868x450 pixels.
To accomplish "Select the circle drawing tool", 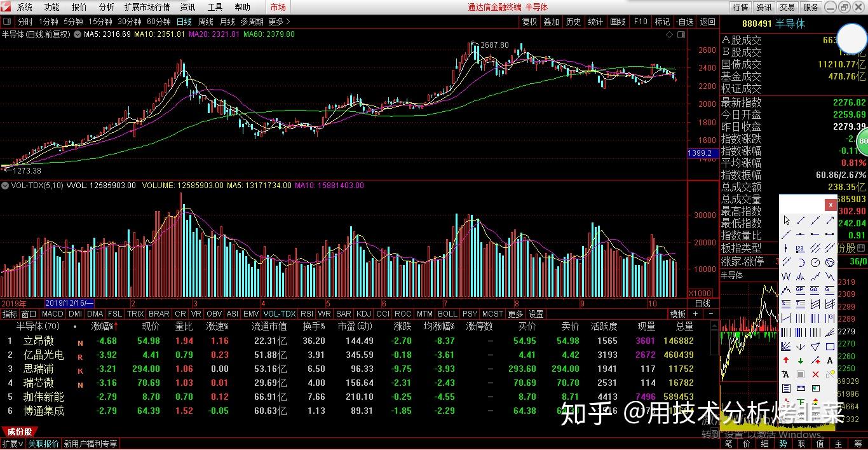I will (x=815, y=262).
